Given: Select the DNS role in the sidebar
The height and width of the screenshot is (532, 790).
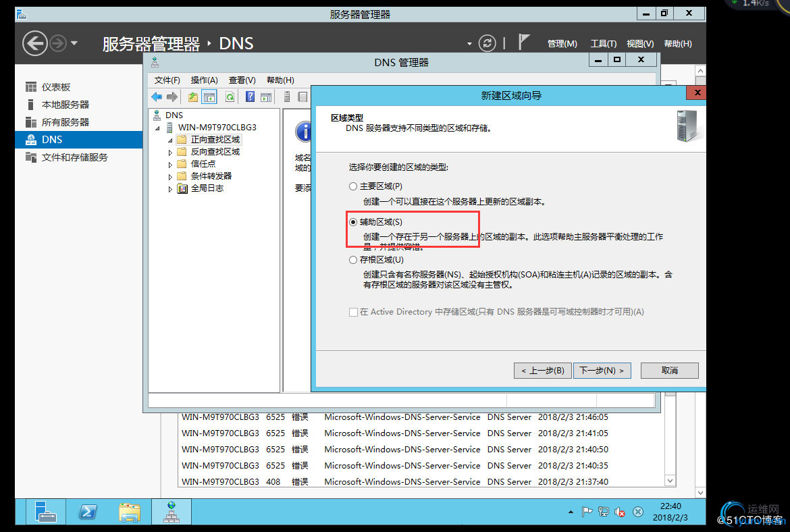Looking at the screenshot, I should click(78, 140).
